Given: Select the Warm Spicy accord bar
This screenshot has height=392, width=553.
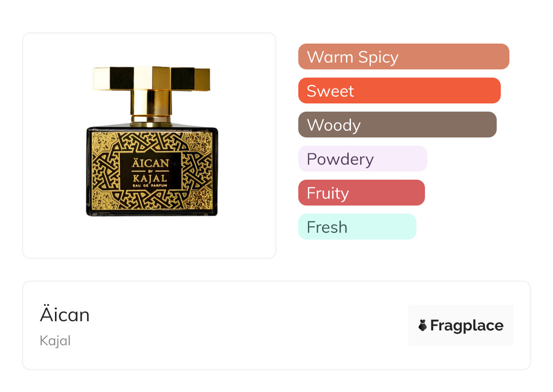Looking at the screenshot, I should 404,57.
